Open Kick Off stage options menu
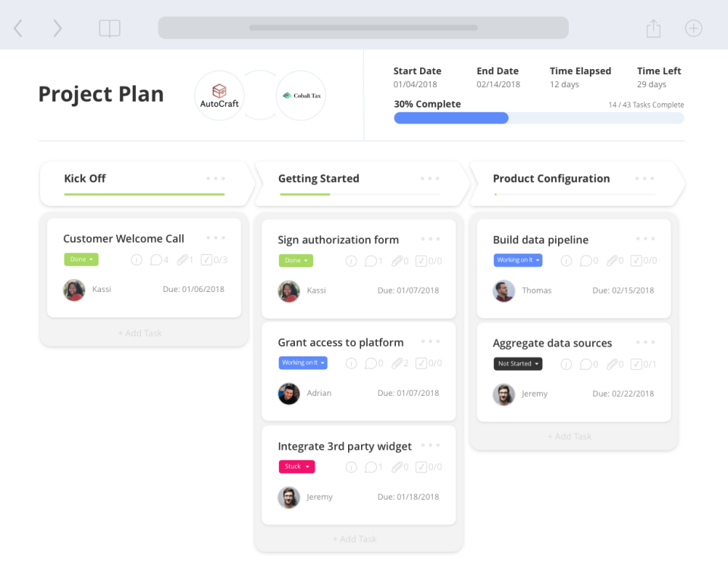 click(216, 178)
